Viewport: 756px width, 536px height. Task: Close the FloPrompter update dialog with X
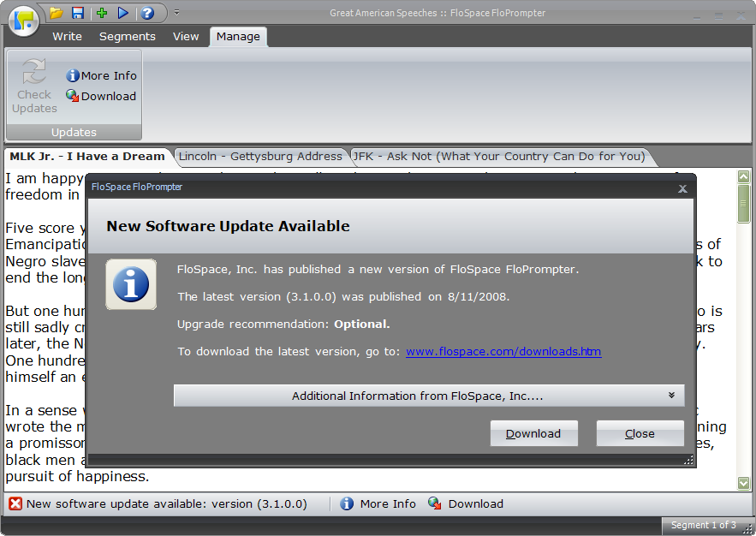coord(682,188)
